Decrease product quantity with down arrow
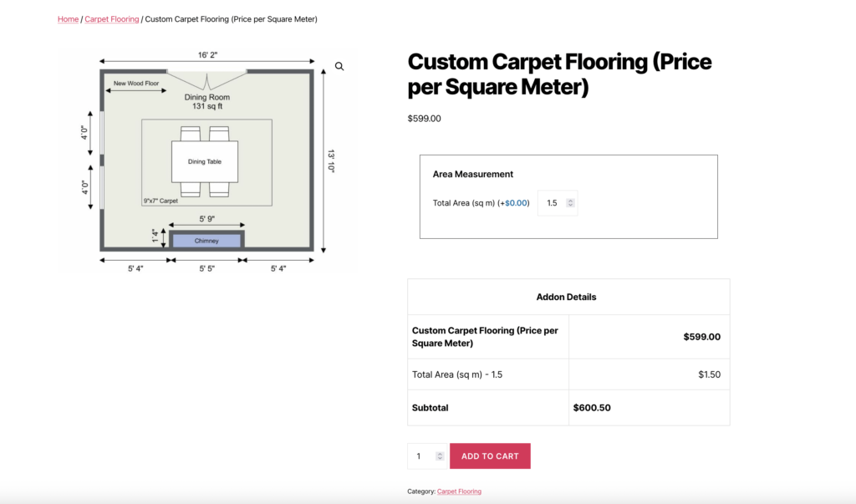Viewport: 856px width, 504px height. 440,459
